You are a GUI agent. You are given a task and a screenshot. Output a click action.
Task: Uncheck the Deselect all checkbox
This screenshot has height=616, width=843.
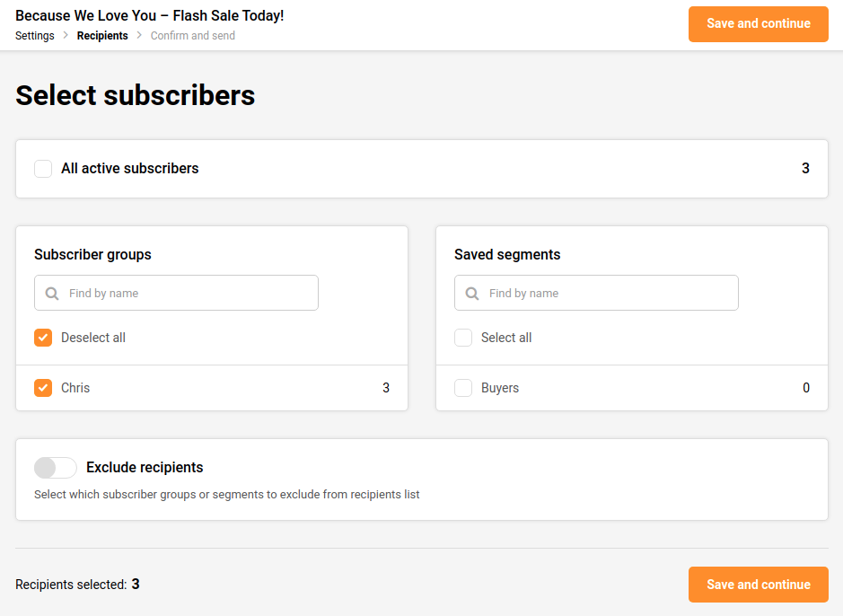43,338
